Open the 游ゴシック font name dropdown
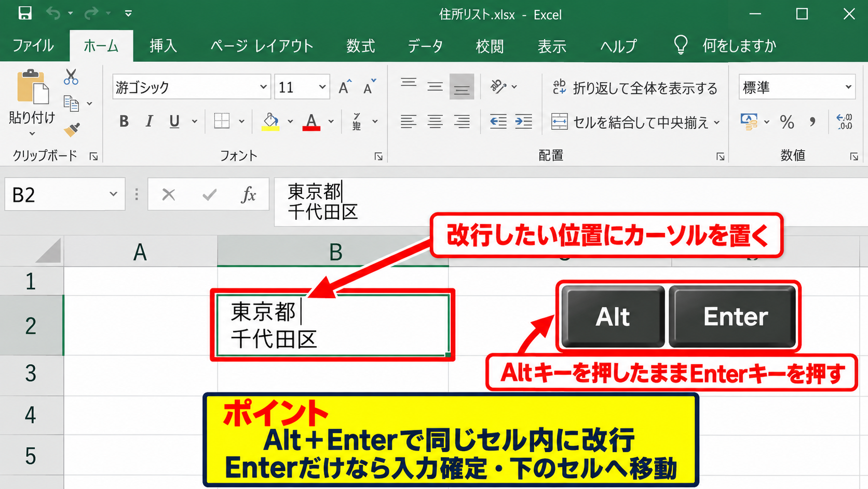The image size is (868, 489). point(264,87)
